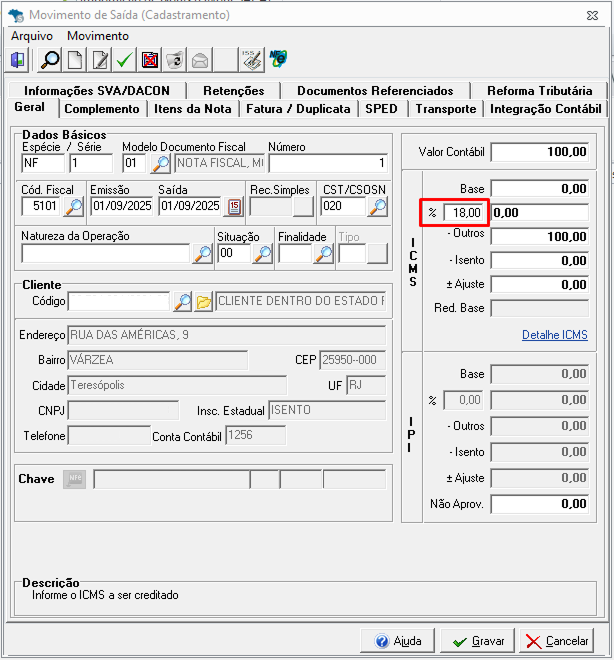Click the blank page new record icon

point(75,60)
